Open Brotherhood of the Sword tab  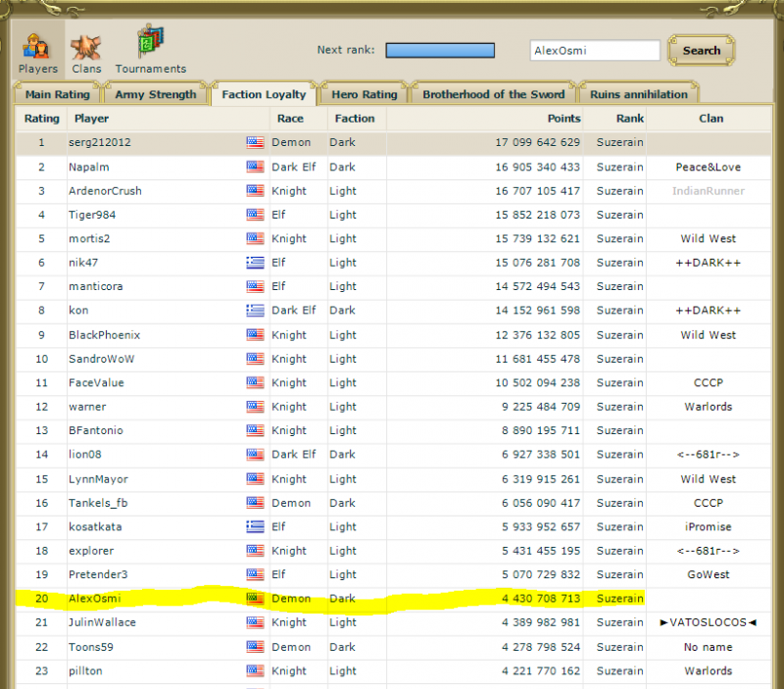(x=493, y=95)
